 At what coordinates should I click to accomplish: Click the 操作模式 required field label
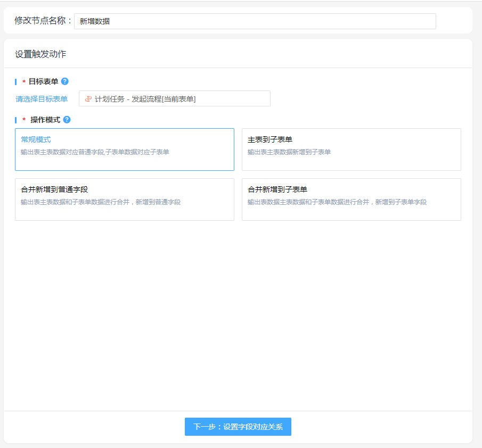[x=45, y=120]
